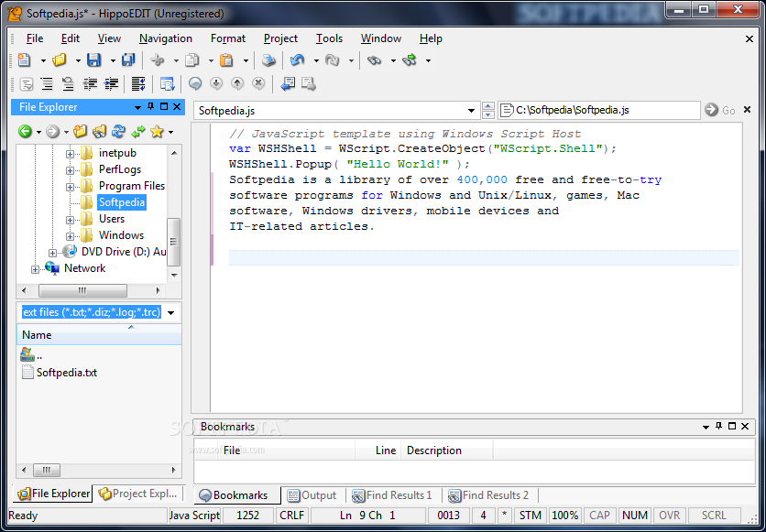Image resolution: width=766 pixels, height=532 pixels.
Task: Click the Find binoculars icon
Action: click(x=374, y=60)
